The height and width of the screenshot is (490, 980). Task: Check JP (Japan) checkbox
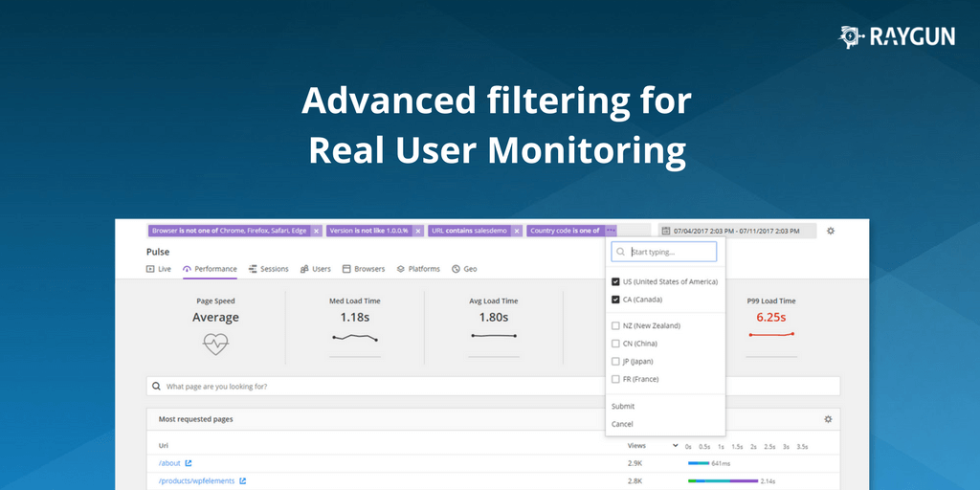(615, 361)
